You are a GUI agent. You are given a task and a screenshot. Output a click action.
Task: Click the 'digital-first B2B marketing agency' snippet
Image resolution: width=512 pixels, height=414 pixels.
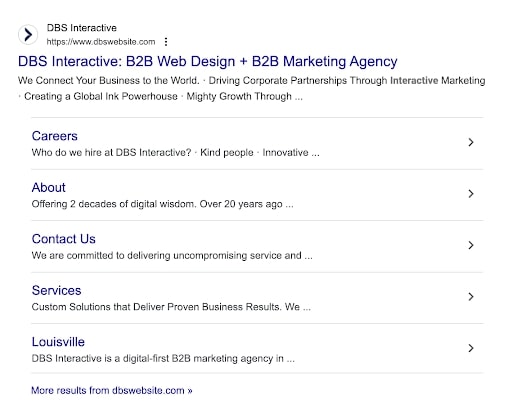(163, 359)
